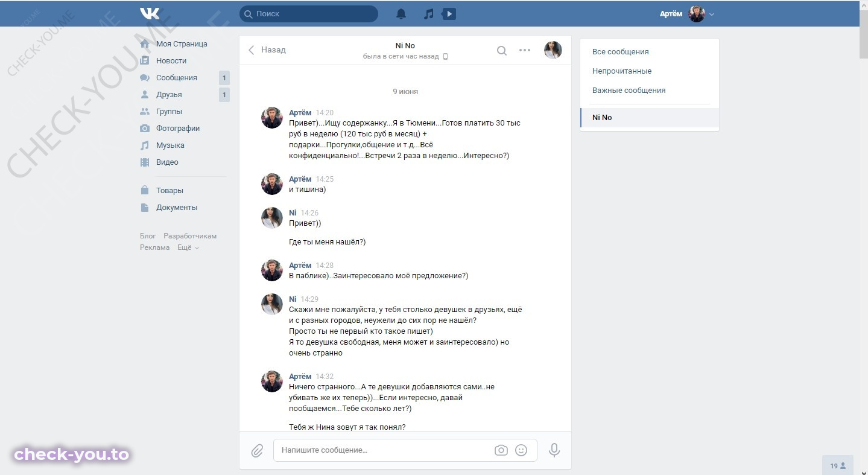Click the unread counter next to Сообщения
The width and height of the screenshot is (868, 475).
224,78
